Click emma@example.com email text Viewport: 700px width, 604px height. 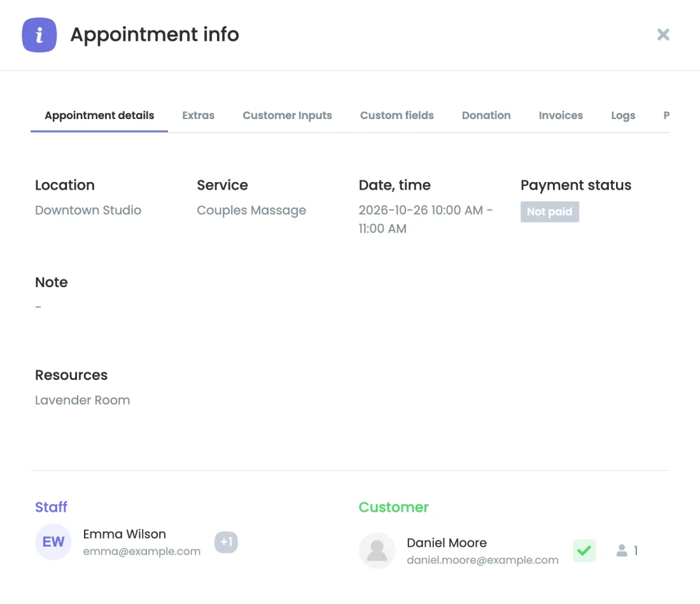coord(141,551)
